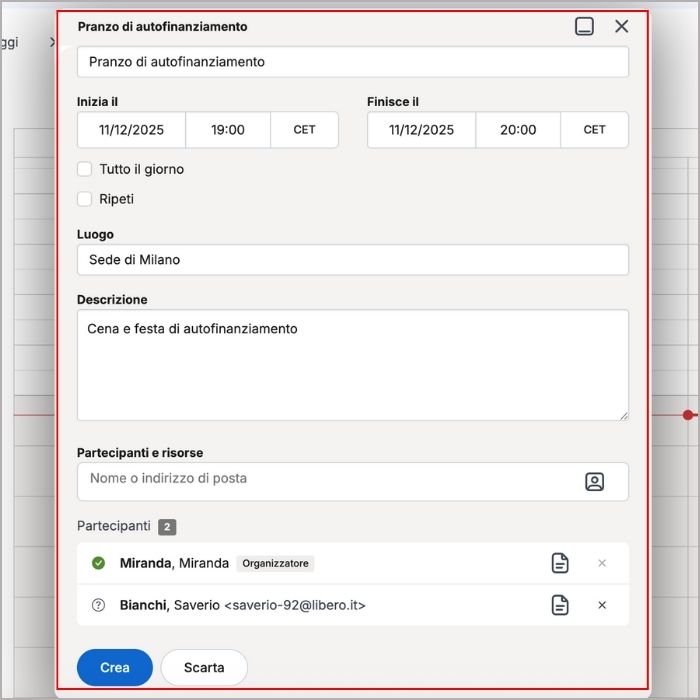Image resolution: width=700 pixels, height=700 pixels.
Task: Click the unknown status icon for Bianchi
Action: coord(98,605)
